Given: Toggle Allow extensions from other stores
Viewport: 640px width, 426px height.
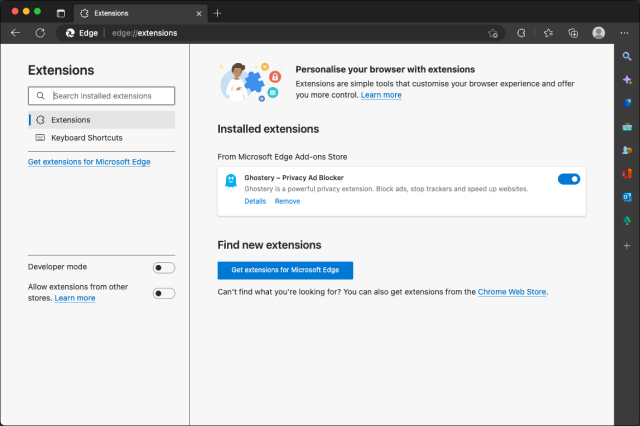Looking at the screenshot, I should point(164,293).
